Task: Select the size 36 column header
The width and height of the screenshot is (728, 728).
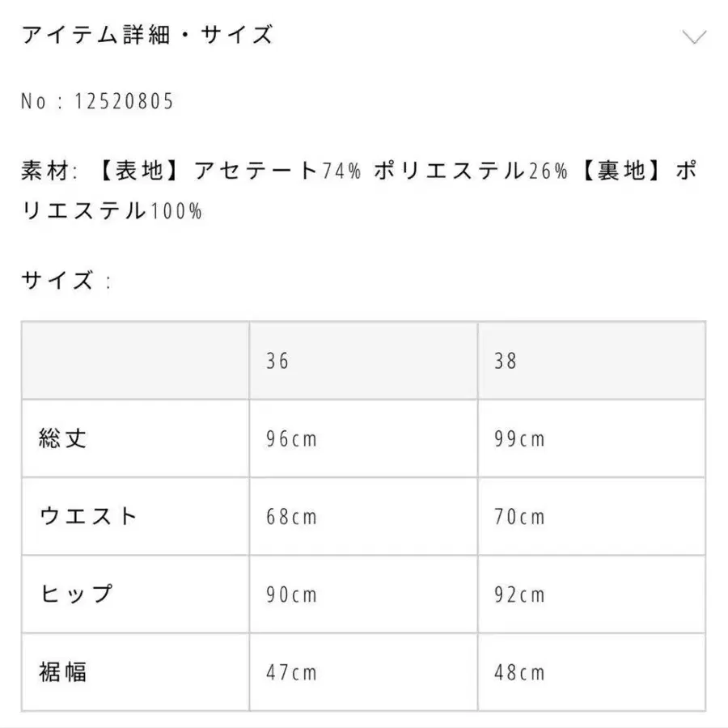Action: coord(277,361)
